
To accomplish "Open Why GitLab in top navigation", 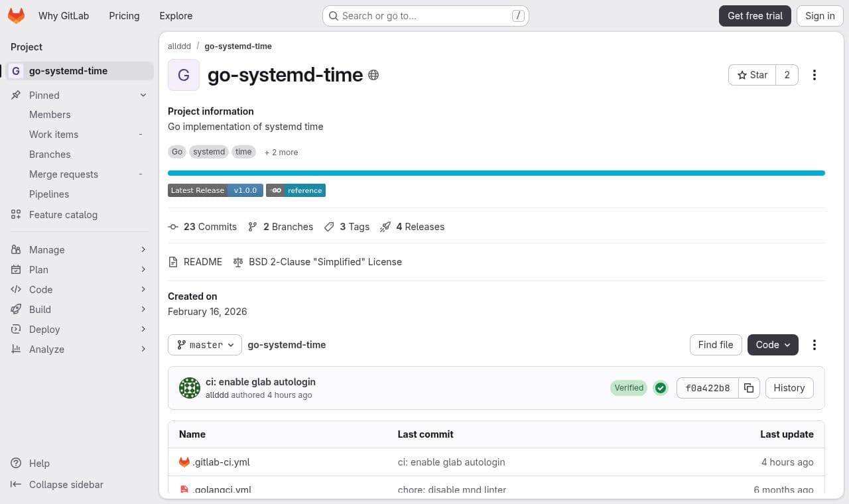I will pyautogui.click(x=64, y=16).
